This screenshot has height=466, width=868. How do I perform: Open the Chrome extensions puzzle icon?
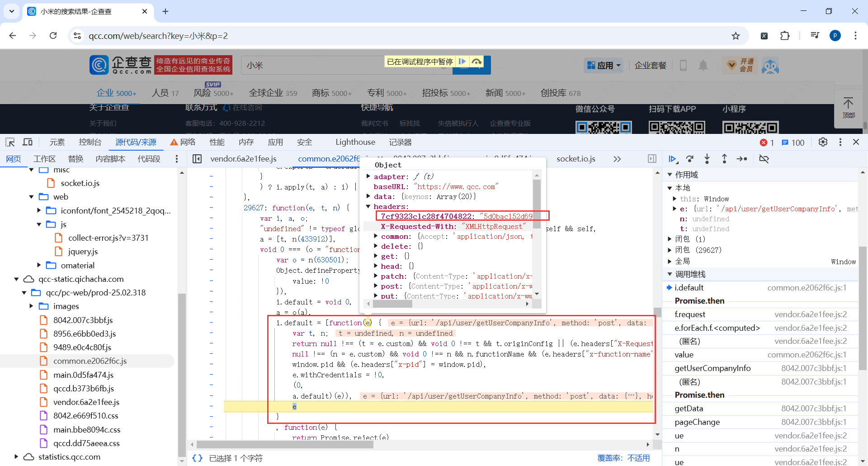click(x=785, y=36)
